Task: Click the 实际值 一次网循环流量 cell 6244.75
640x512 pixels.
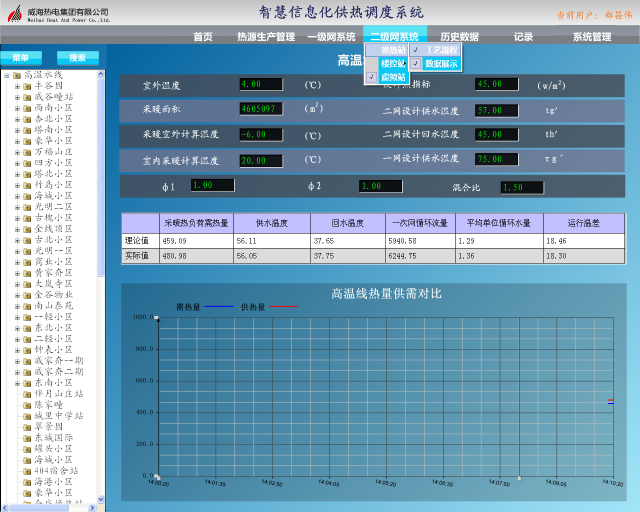Action: pyautogui.click(x=420, y=256)
